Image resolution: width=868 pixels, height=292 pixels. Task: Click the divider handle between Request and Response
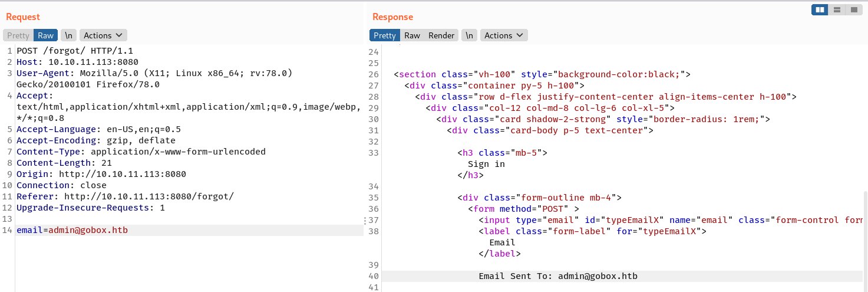(365, 221)
